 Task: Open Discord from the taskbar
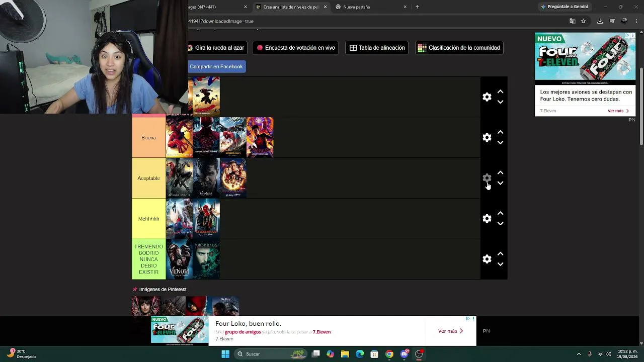click(404, 354)
